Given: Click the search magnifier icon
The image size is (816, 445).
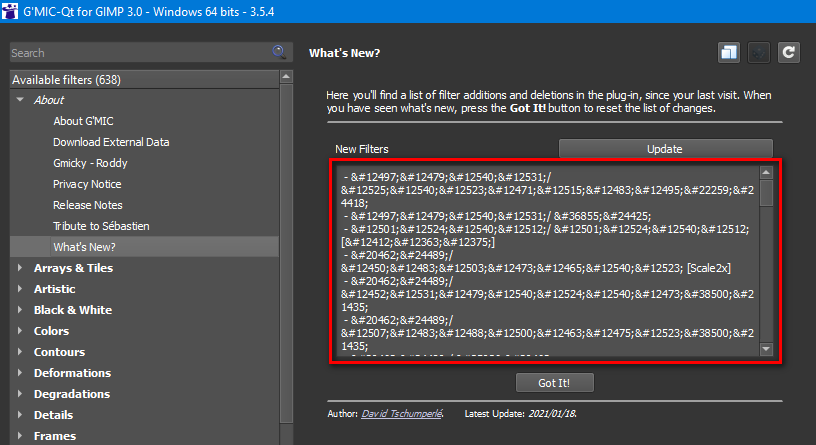Looking at the screenshot, I should (x=279, y=52).
